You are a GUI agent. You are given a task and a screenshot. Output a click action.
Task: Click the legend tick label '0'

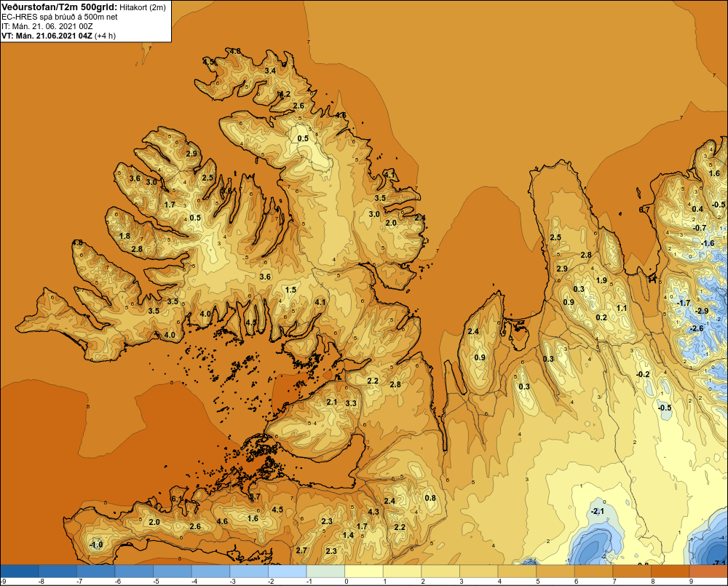click(346, 582)
